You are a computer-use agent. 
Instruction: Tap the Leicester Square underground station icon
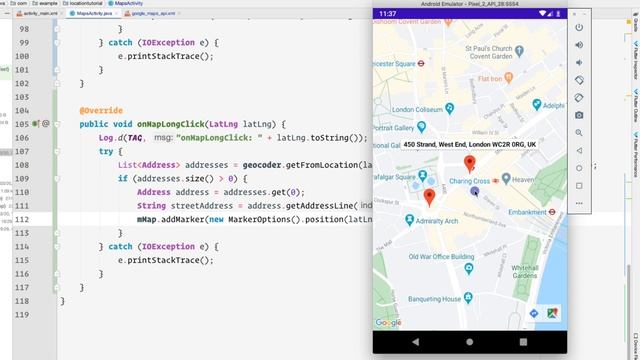(421, 64)
